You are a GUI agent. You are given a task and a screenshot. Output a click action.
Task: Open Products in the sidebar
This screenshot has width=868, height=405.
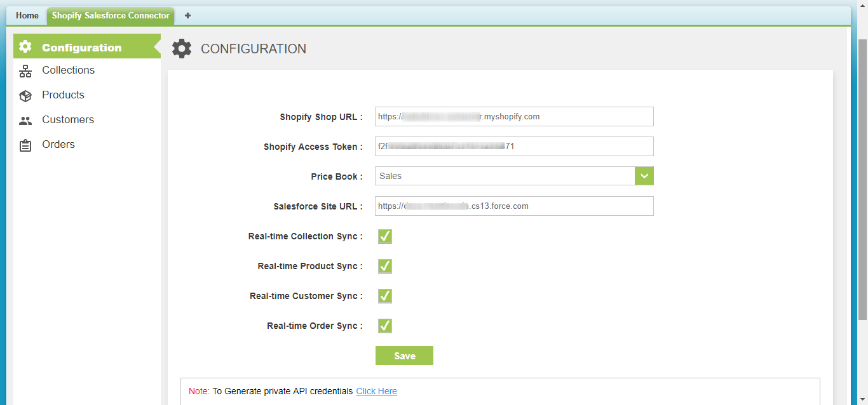[87, 95]
